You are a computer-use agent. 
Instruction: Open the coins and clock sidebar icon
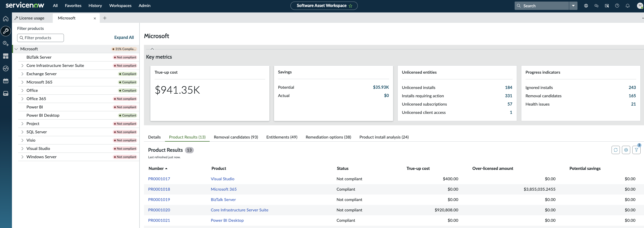click(x=6, y=44)
